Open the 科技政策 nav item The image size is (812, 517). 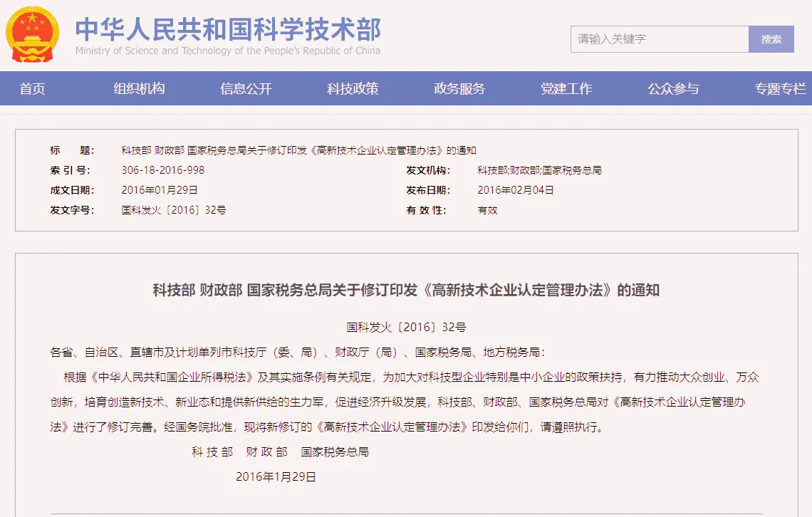353,88
